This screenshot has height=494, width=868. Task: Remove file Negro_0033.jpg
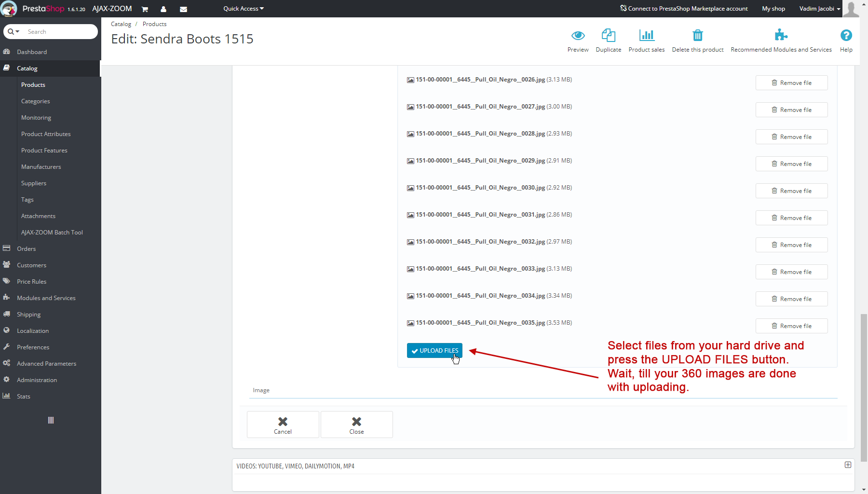(x=792, y=272)
